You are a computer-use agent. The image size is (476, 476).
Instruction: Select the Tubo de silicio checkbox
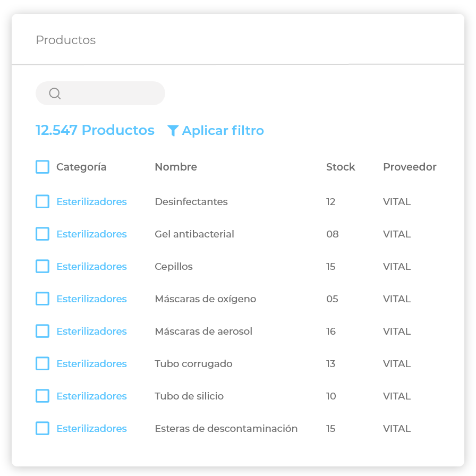(42, 396)
